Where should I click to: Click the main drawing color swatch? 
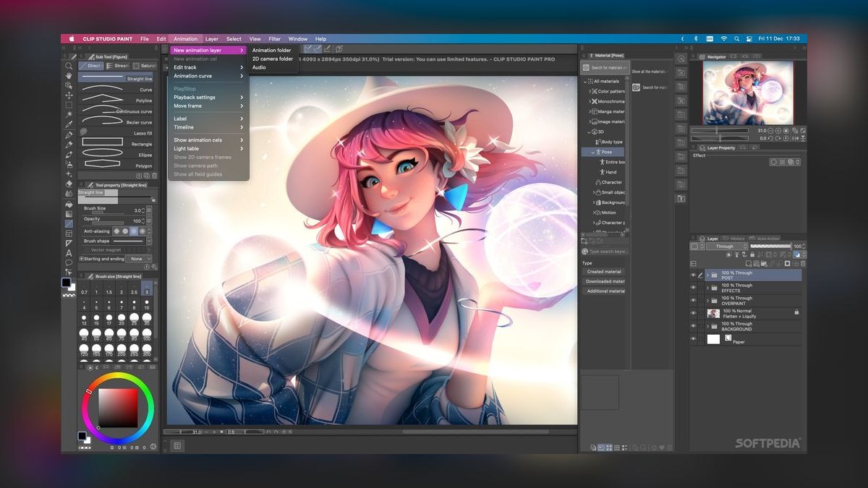[66, 283]
